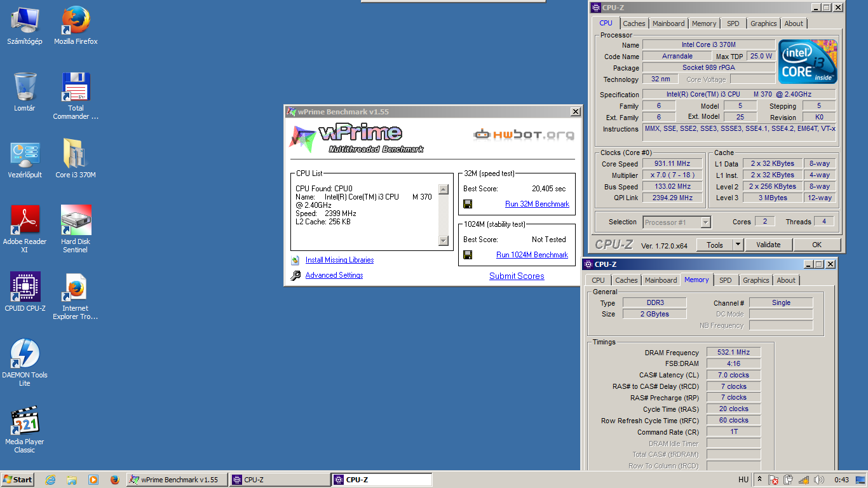Viewport: 868px width, 488px height.
Task: Open Mainboard tab in lower CPU-Z window
Action: (661, 280)
